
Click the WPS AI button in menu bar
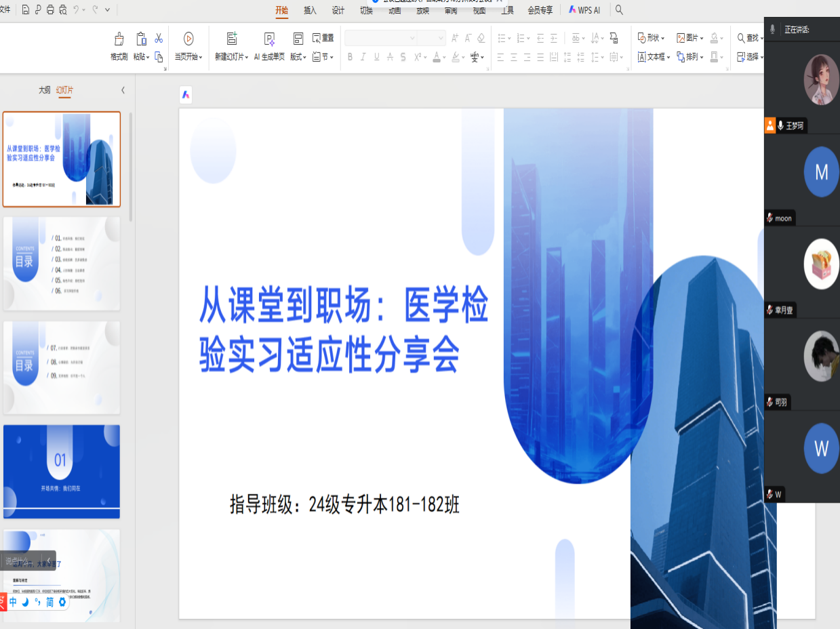(584, 10)
